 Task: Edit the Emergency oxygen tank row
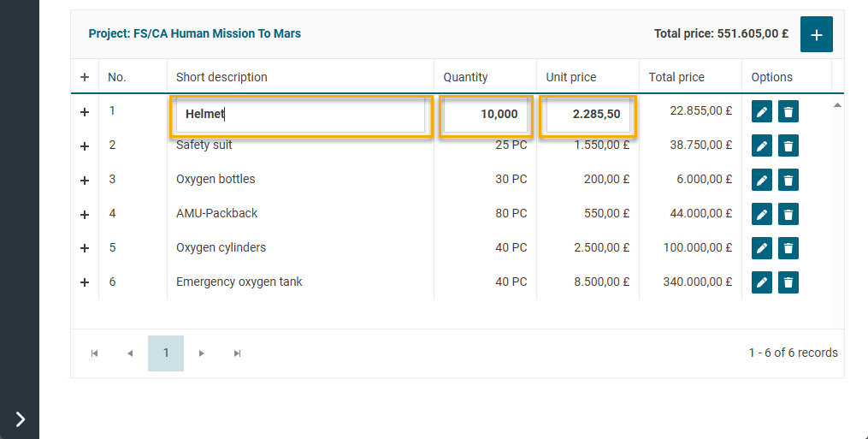click(762, 282)
